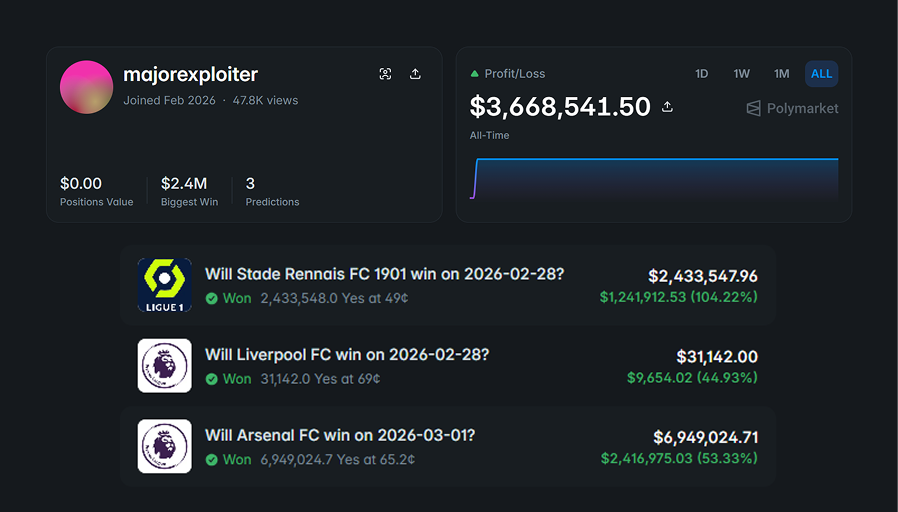Open the Arsenal FC win market
898x512 pixels.
[340, 436]
